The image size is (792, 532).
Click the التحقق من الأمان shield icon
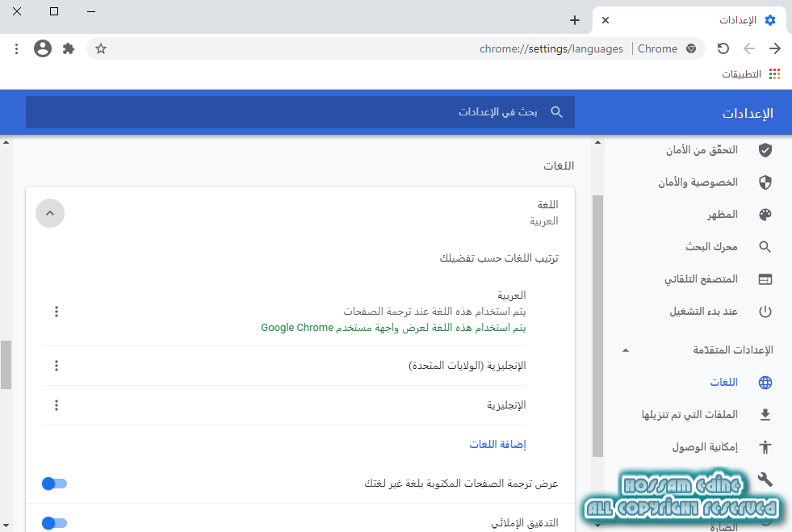pyautogui.click(x=765, y=150)
